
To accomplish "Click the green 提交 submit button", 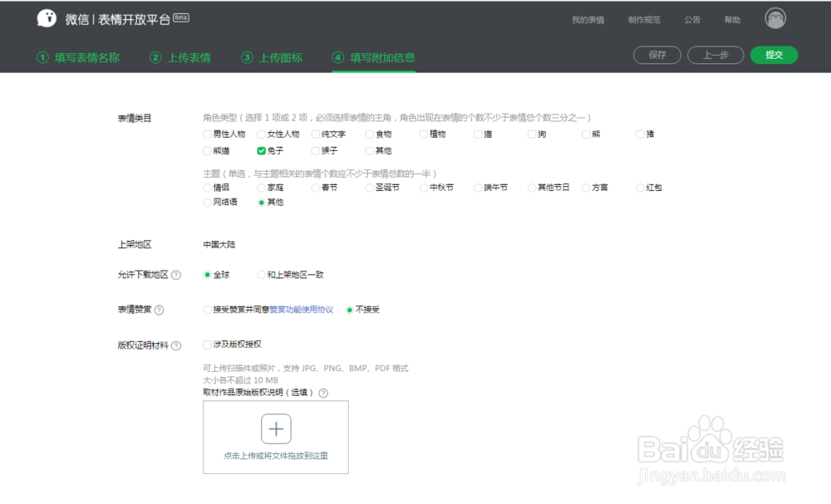I will pos(774,55).
